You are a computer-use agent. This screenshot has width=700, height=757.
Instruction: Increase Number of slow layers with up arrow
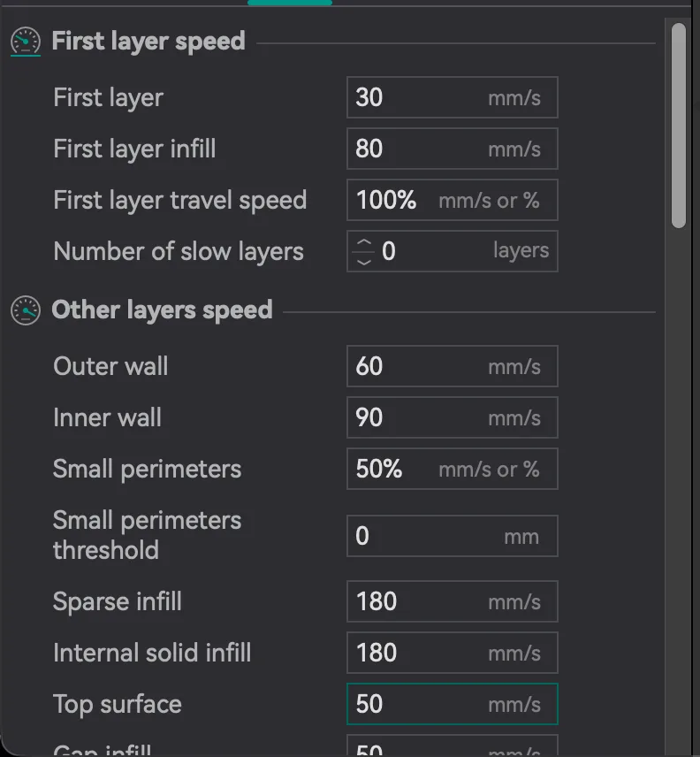tap(364, 241)
